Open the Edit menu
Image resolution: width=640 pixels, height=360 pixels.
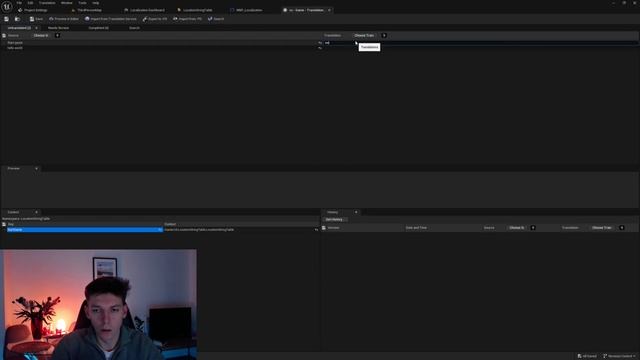coord(30,3)
